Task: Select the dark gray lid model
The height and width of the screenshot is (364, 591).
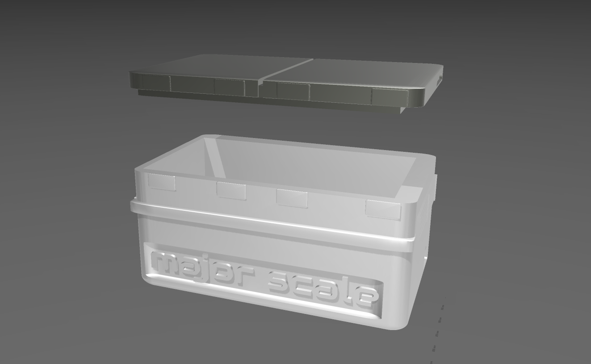Action: (286, 80)
